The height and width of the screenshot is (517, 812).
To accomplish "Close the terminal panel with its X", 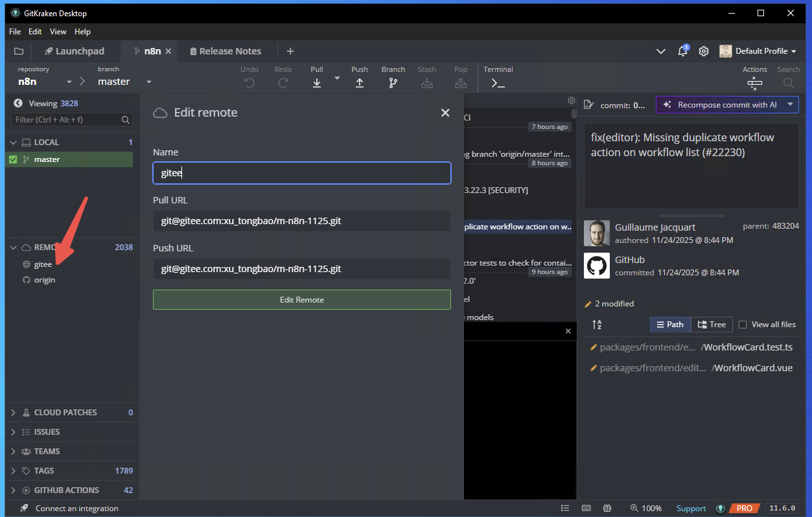I will [568, 331].
